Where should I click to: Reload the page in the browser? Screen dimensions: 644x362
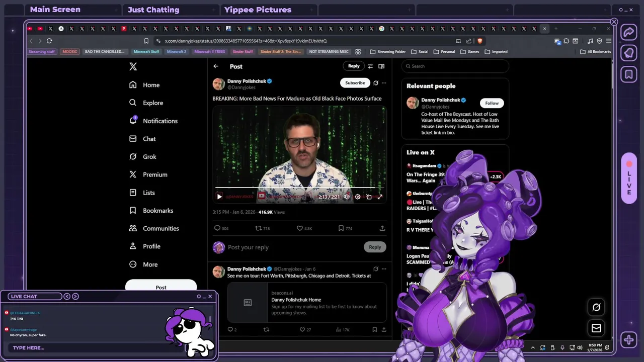[49, 41]
